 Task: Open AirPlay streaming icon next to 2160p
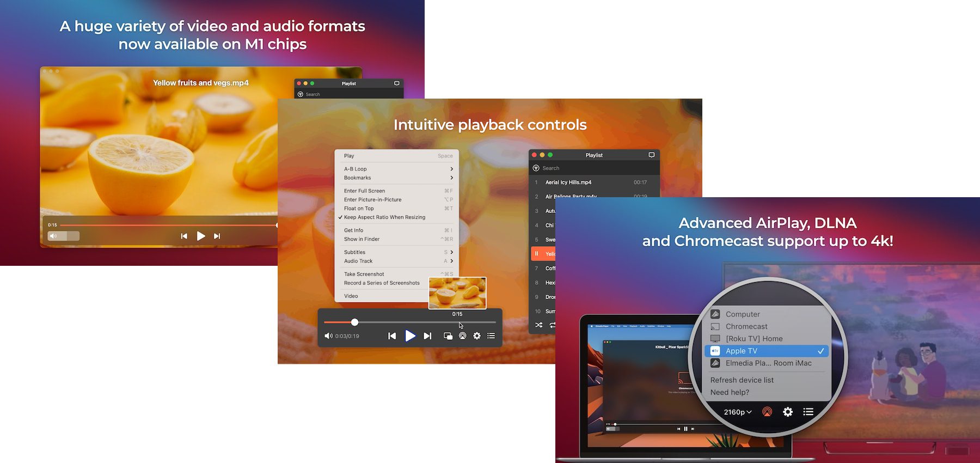tap(767, 412)
